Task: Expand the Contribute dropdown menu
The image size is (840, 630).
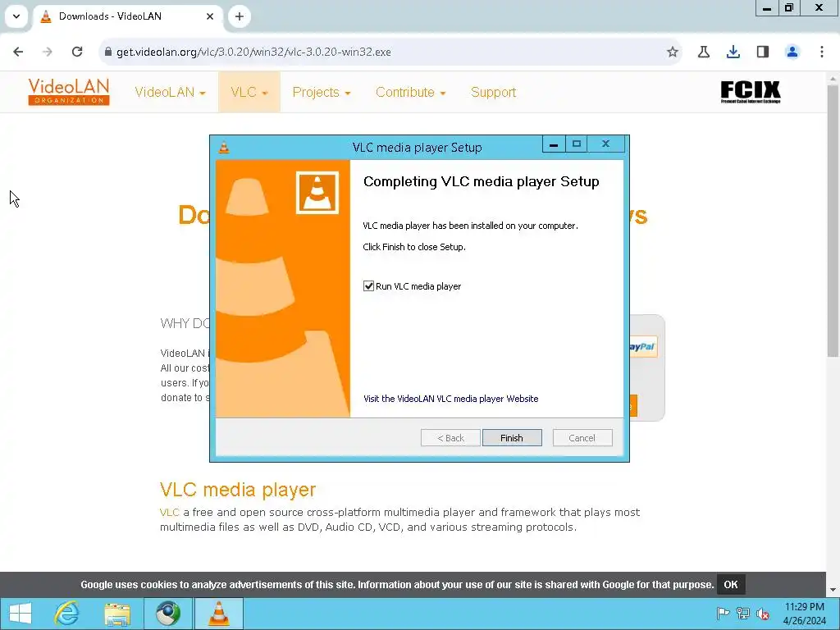Action: tap(410, 92)
